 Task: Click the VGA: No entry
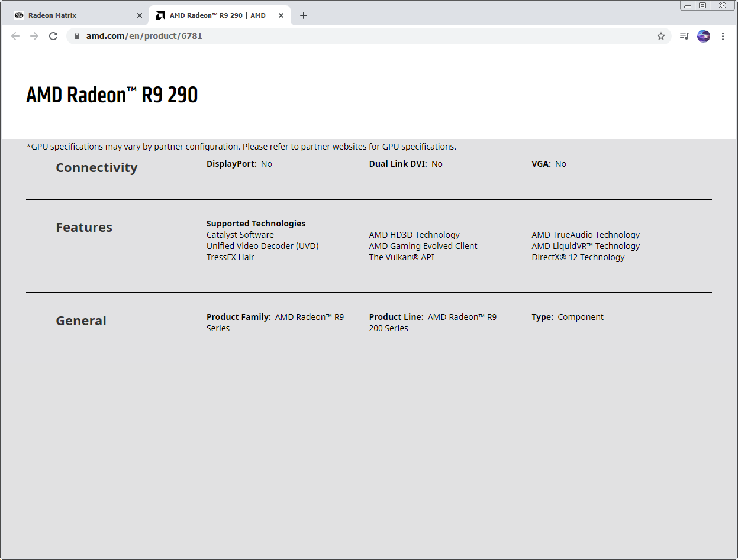click(549, 164)
